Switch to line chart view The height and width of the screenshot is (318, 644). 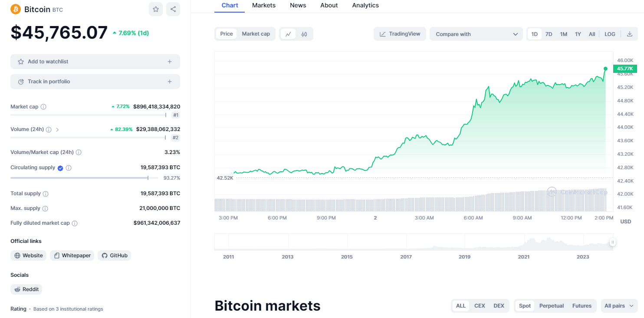click(288, 34)
